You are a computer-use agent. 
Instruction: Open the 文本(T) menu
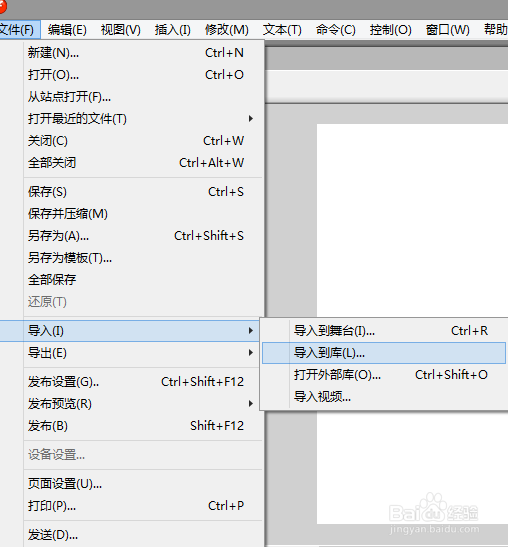pyautogui.click(x=282, y=30)
